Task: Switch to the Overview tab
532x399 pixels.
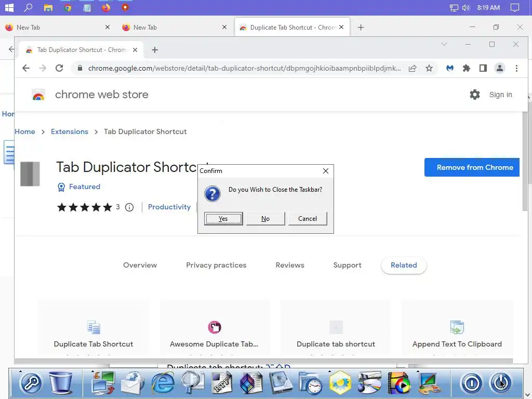Action: (x=140, y=265)
